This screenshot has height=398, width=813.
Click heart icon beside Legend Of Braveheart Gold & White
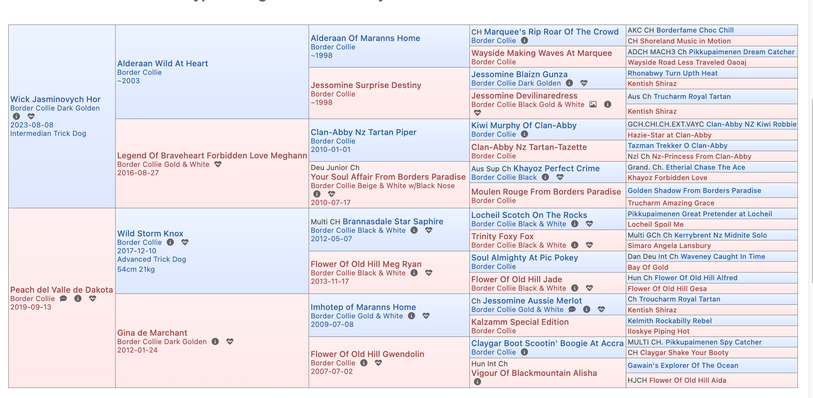pos(218,164)
